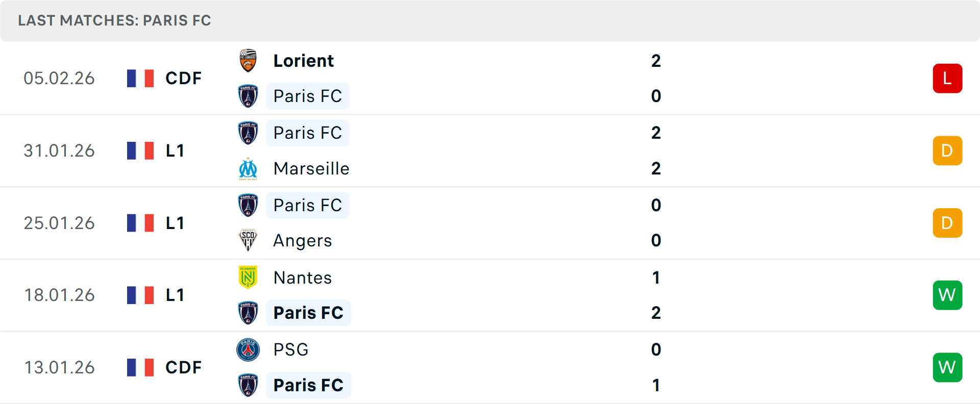Click the D badge for Angers match
This screenshot has height=404, width=980.
click(x=947, y=223)
